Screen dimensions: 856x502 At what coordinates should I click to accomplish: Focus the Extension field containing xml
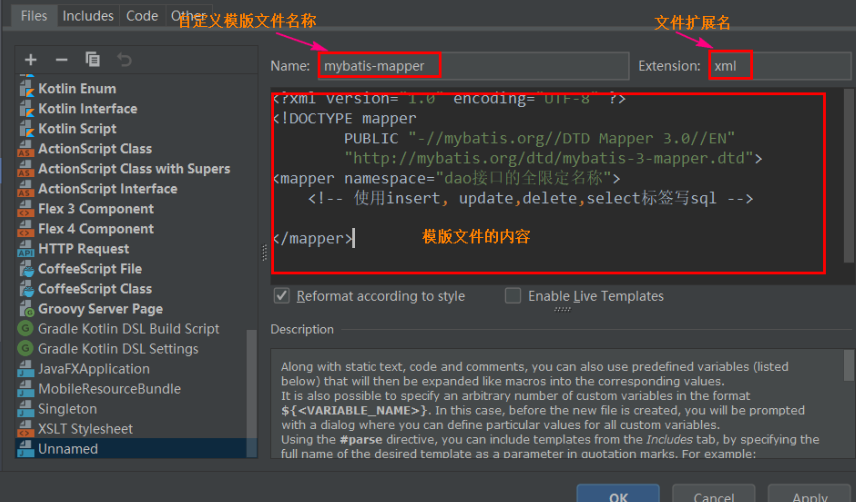[x=780, y=66]
